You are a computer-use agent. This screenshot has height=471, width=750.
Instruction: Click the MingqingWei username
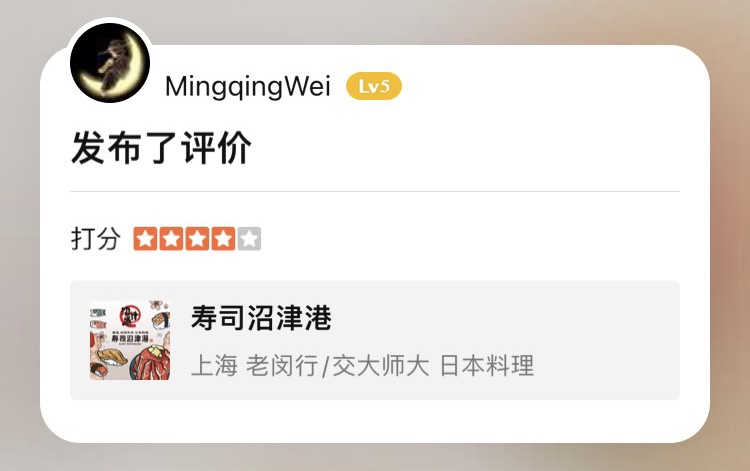point(248,87)
